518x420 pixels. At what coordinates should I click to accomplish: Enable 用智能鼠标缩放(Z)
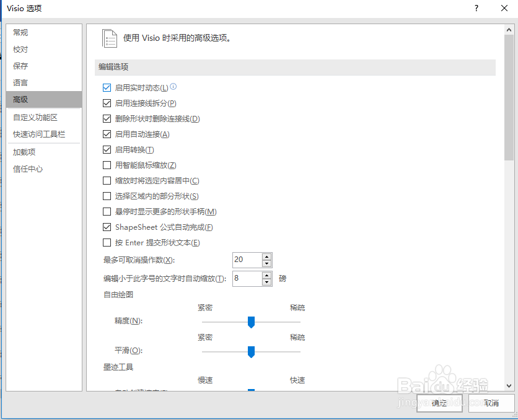click(107, 165)
